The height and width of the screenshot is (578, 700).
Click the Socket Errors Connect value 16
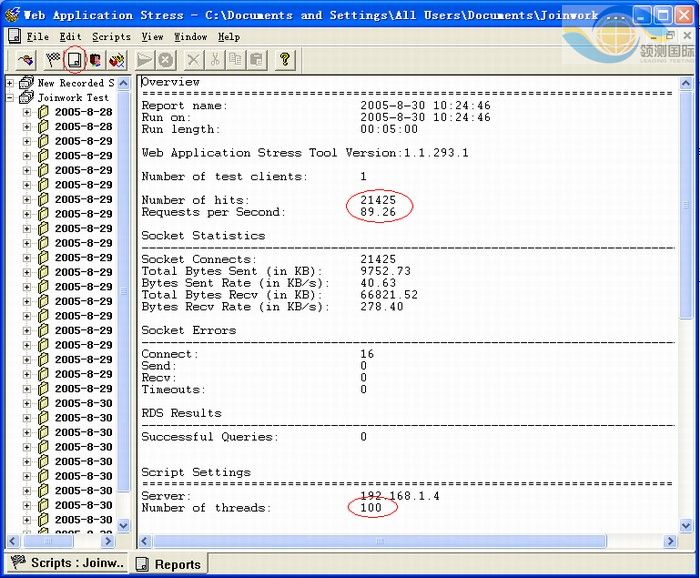pos(367,354)
